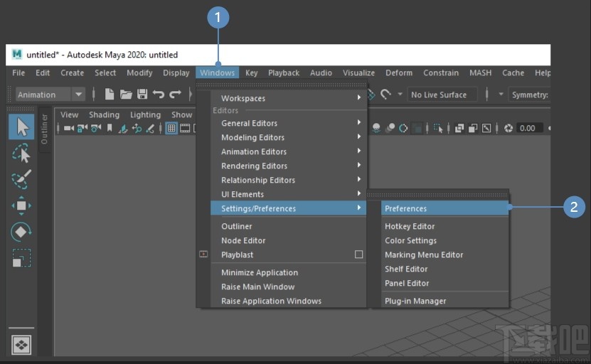Open a scene with folder icon

point(126,95)
